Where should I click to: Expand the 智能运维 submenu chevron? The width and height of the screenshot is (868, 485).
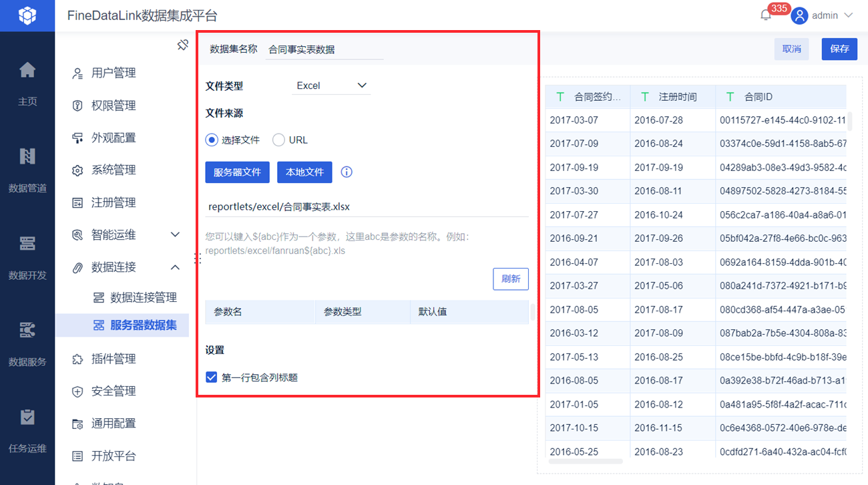point(176,234)
